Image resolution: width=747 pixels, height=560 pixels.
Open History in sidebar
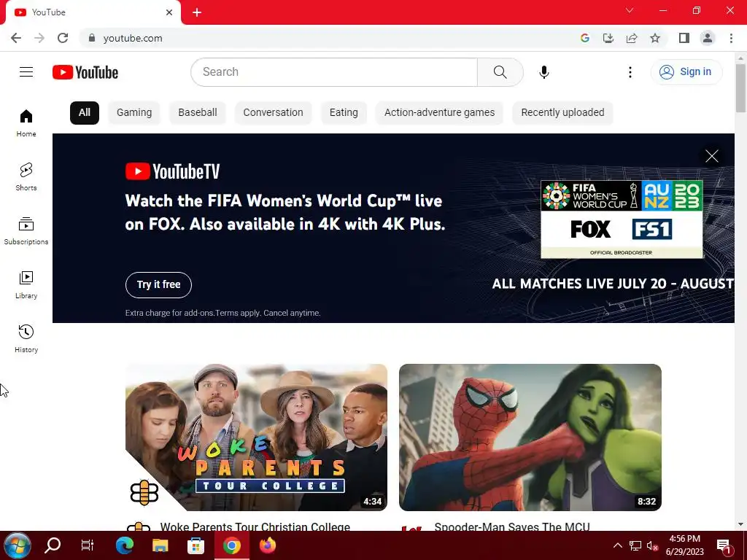tap(26, 338)
